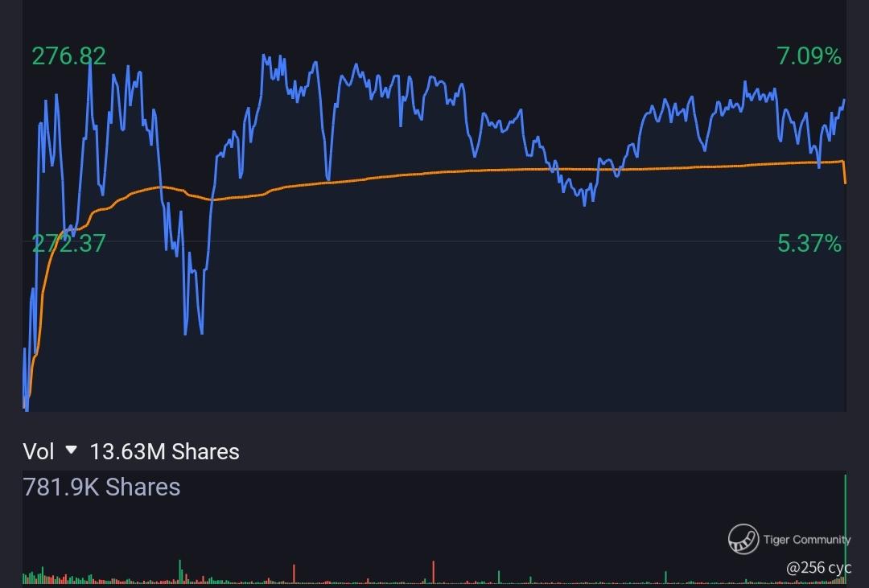Click the Tiger Community watermark text
The width and height of the screenshot is (869, 588).
(806, 539)
